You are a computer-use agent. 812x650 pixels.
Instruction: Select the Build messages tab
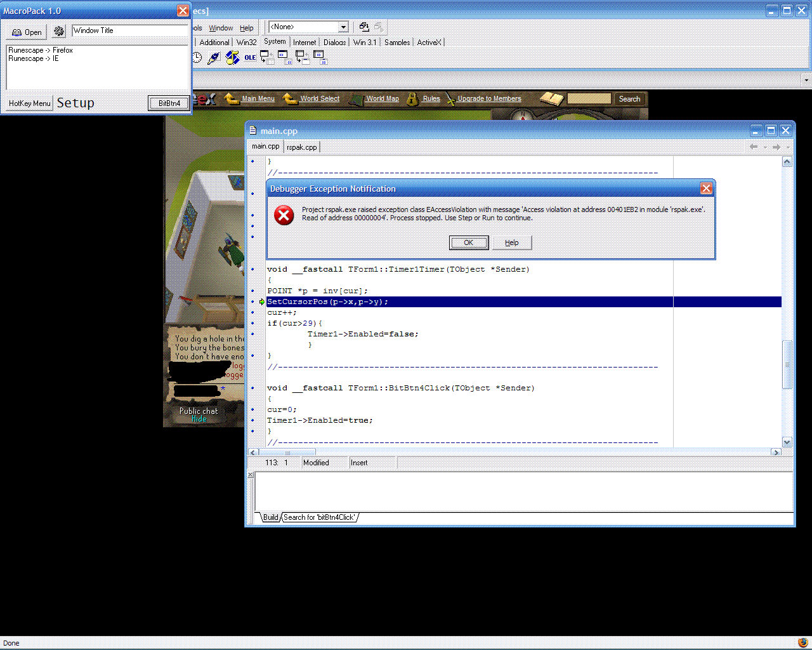coord(271,517)
